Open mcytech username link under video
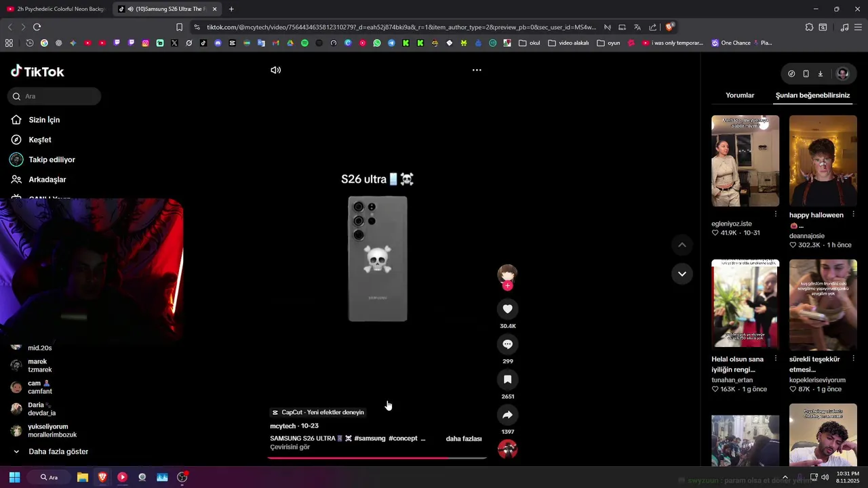The image size is (868, 488). coord(283,426)
